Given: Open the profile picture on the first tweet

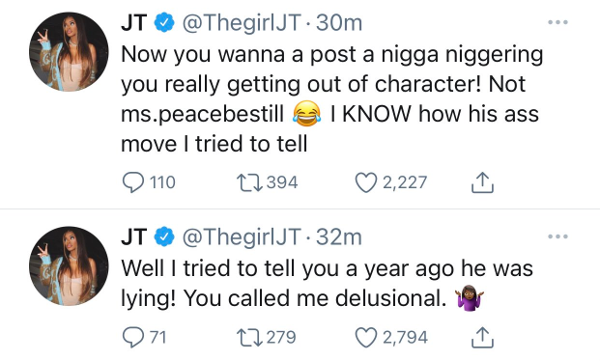Looking at the screenshot, I should pyautogui.click(x=69, y=52).
